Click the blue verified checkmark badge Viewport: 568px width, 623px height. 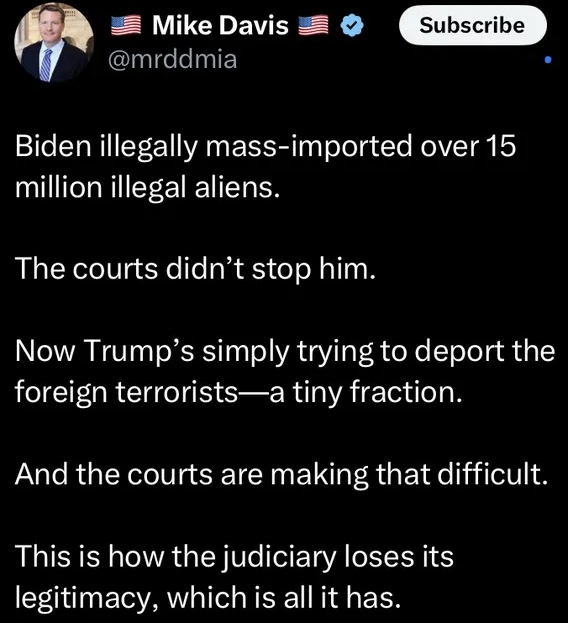(352, 25)
